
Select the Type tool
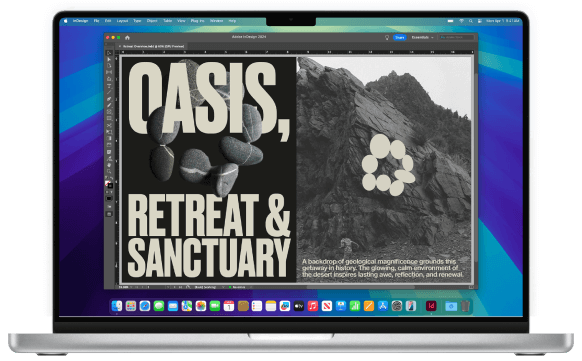click(109, 85)
